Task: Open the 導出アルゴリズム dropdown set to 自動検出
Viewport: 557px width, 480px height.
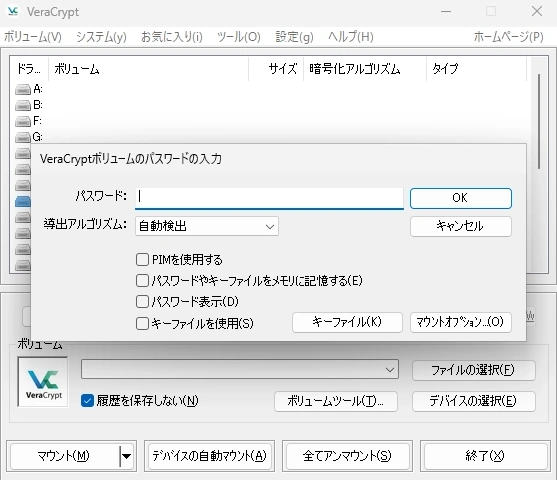Action: tap(207, 226)
